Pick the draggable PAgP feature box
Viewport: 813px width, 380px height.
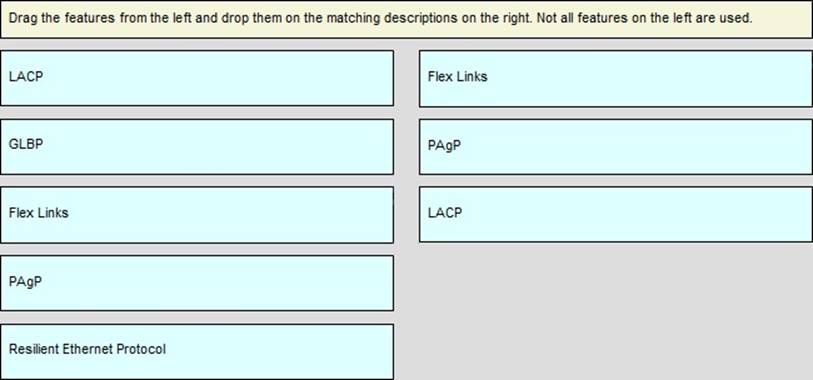click(x=197, y=283)
